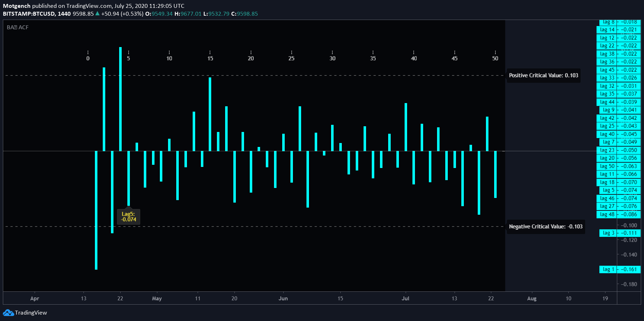Screen dimensions: 644x321
Task: Click the lag 1 -0.161 price label
Action: pos(620,269)
